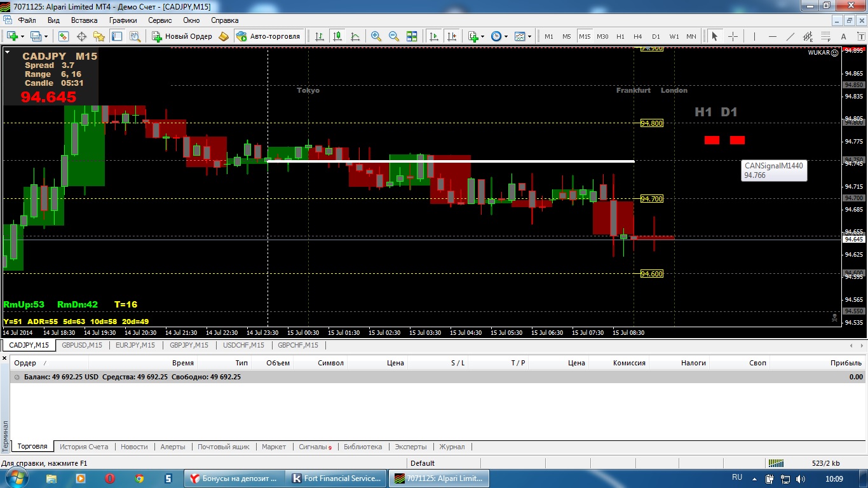Image resolution: width=868 pixels, height=488 pixels.
Task: Draw a vertical line tool
Action: pyautogui.click(x=754, y=36)
